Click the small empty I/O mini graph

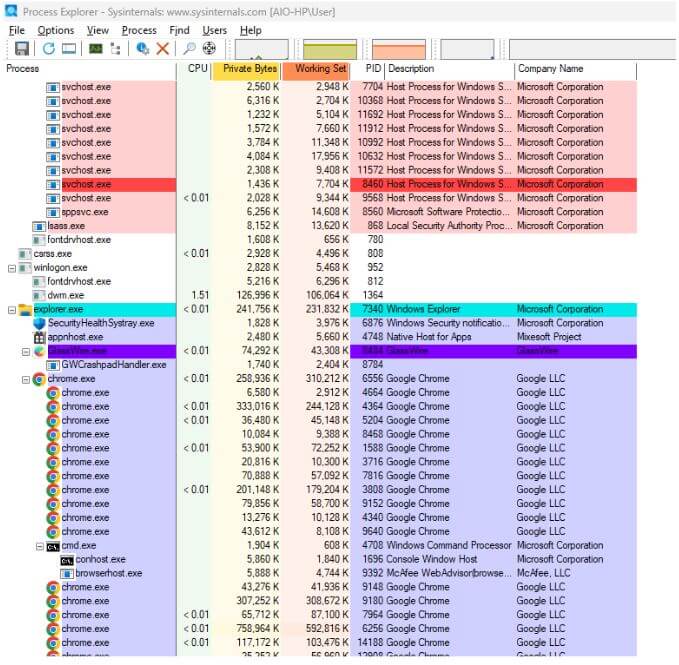pos(467,49)
